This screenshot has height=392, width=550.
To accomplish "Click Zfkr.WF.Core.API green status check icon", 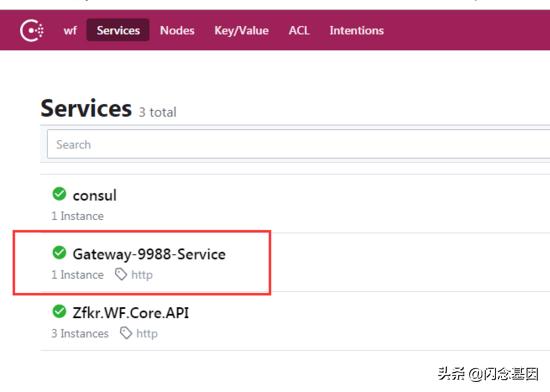I will click(x=59, y=311).
